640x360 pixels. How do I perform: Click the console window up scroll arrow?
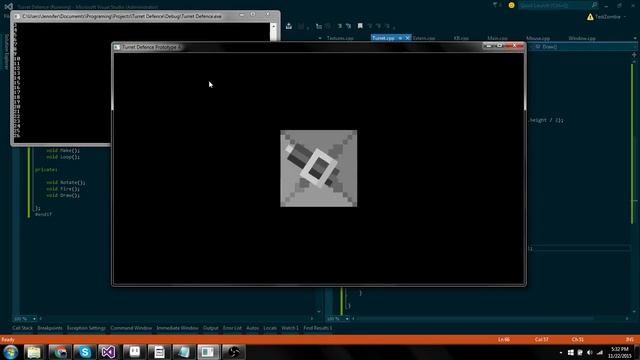coord(273,27)
